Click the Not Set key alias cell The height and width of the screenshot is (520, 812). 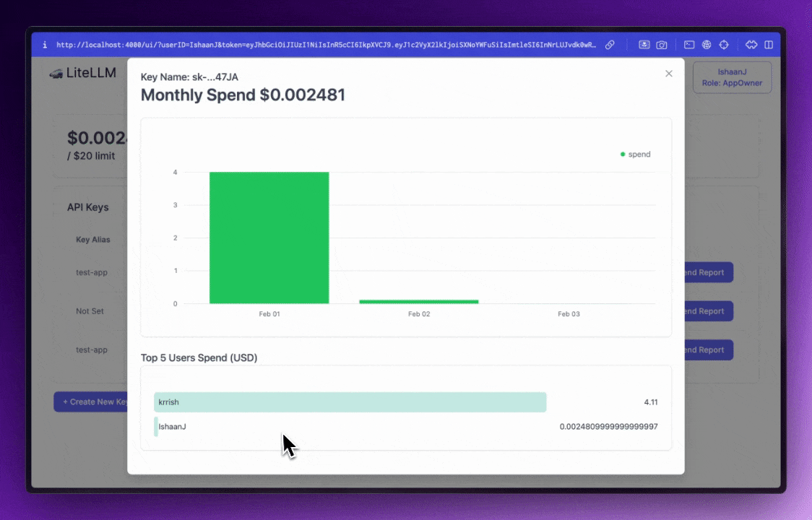[90, 311]
